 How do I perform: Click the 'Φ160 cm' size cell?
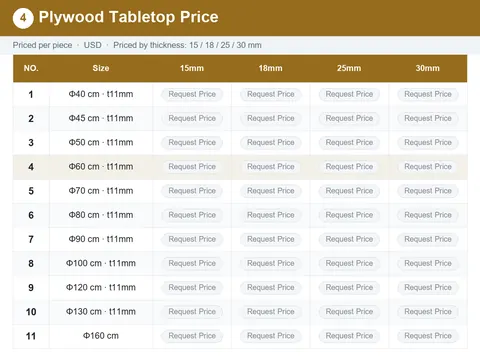101,336
